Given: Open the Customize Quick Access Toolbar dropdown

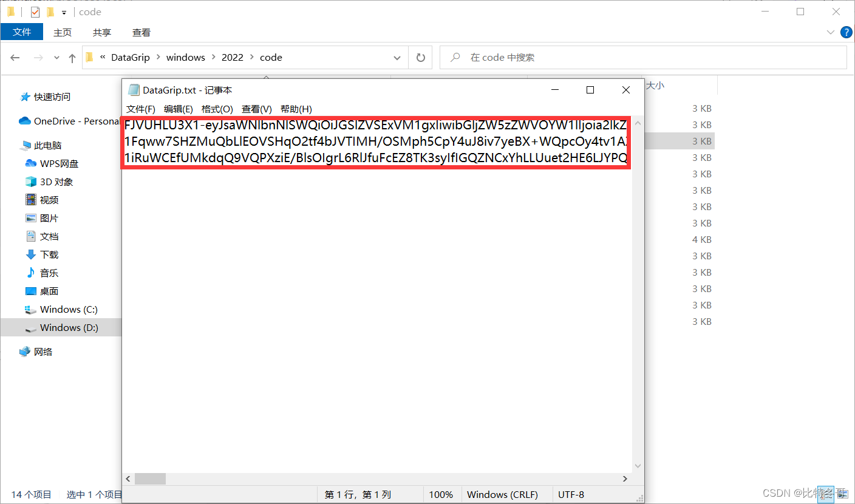Looking at the screenshot, I should (x=63, y=11).
